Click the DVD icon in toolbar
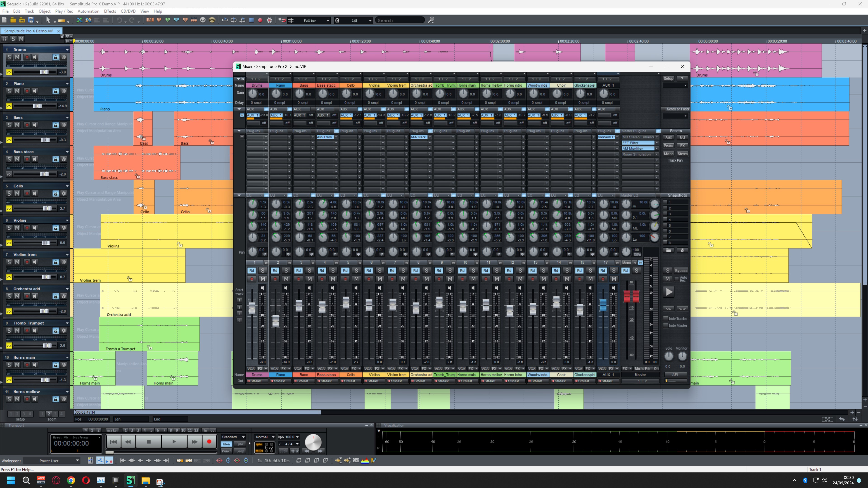Screen dimensions: 868x488 212,20
